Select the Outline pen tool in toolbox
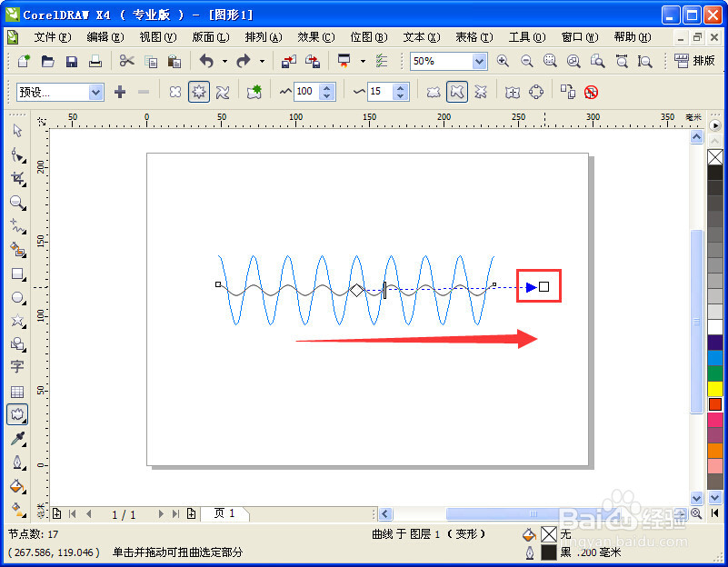728x567 pixels. [x=17, y=463]
